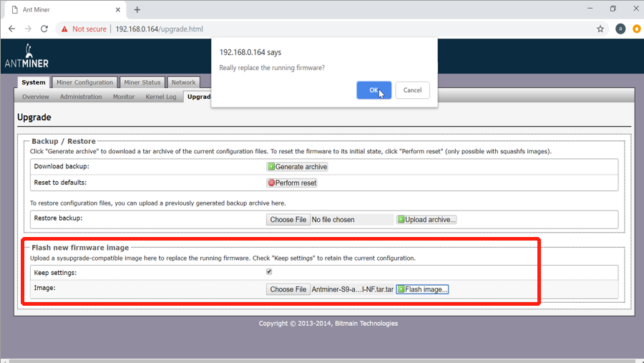The image size is (644, 363).
Task: Switch to the Miner Configuration tab
Action: (x=84, y=82)
